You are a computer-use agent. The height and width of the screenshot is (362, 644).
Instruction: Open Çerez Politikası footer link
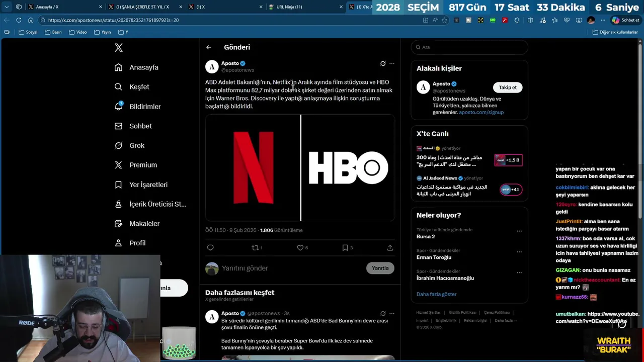coord(497,313)
